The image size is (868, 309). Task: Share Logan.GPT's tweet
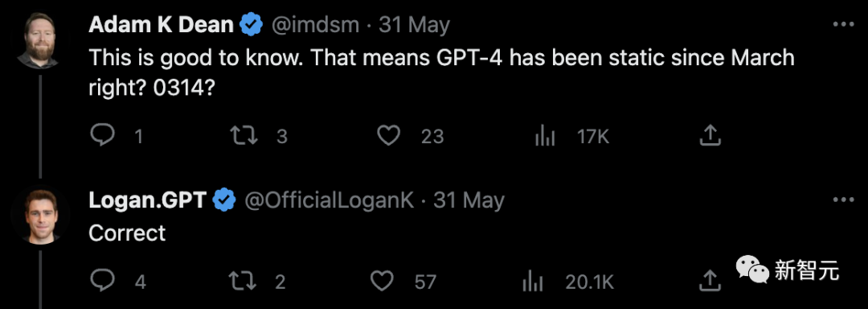click(710, 282)
